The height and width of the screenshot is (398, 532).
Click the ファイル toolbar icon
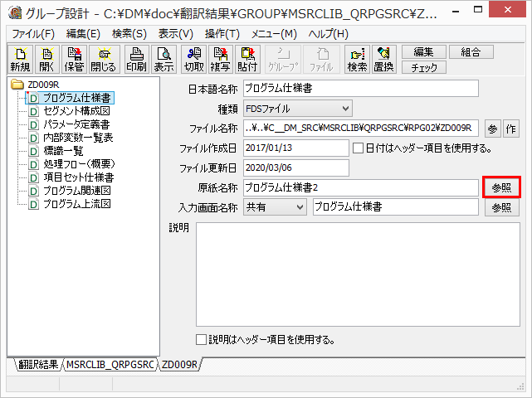click(321, 60)
